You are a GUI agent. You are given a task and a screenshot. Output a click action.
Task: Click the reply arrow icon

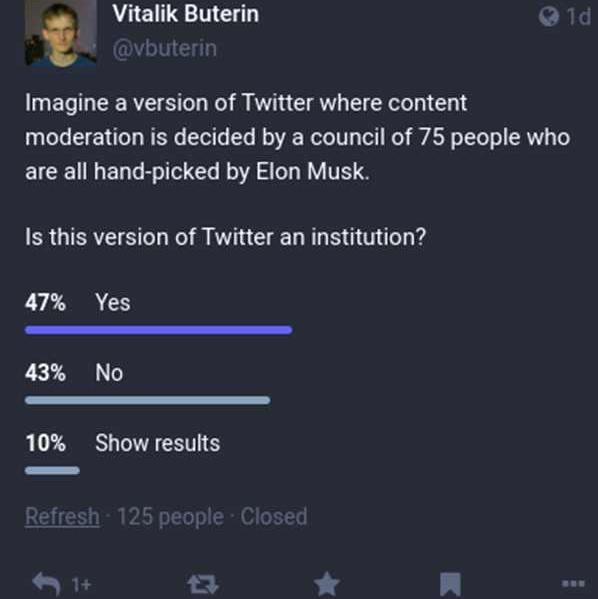click(x=46, y=583)
